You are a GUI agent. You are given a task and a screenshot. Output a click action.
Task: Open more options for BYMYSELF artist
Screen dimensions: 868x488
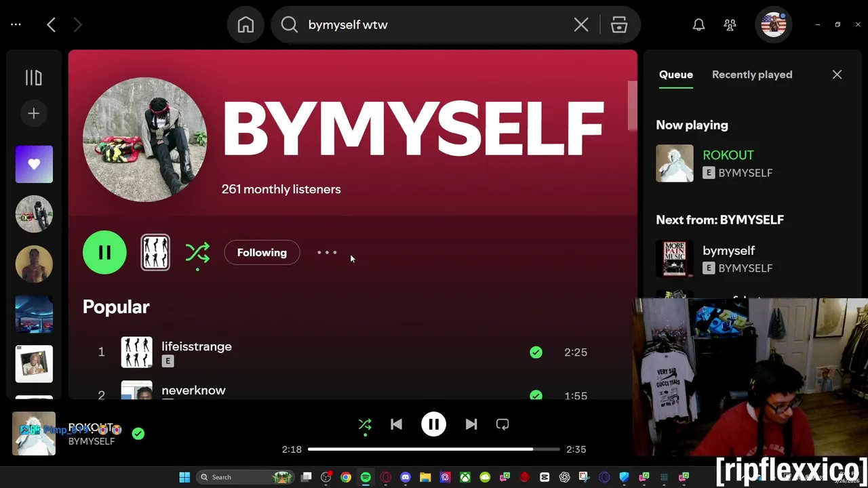327,252
